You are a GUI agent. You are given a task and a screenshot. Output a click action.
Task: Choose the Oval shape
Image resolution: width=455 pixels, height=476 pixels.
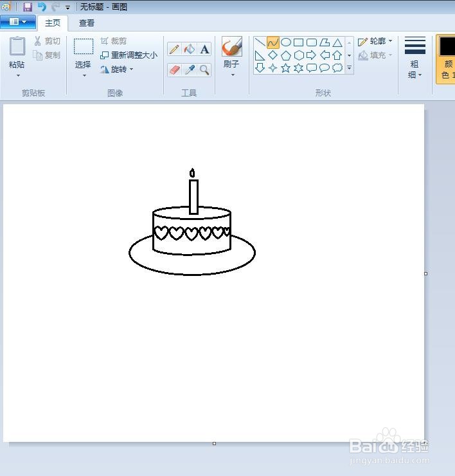(286, 42)
